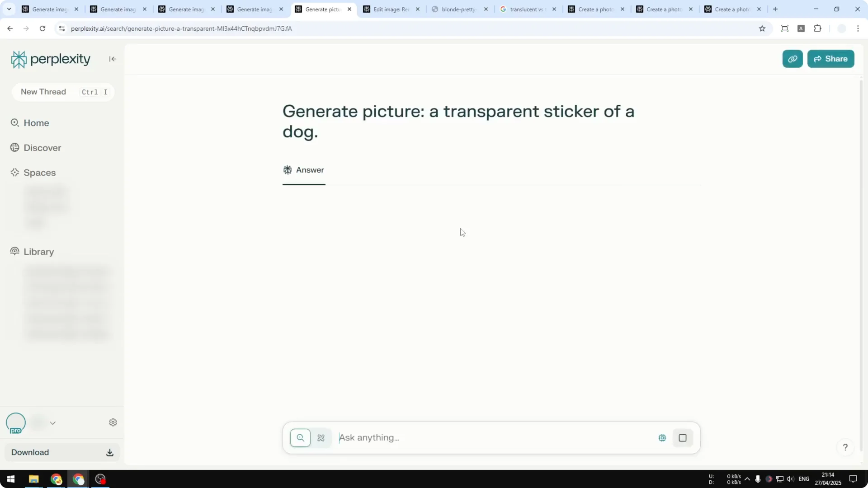Open the model settings icon in the ask bar
Image resolution: width=868 pixels, height=488 pixels.
[662, 437]
